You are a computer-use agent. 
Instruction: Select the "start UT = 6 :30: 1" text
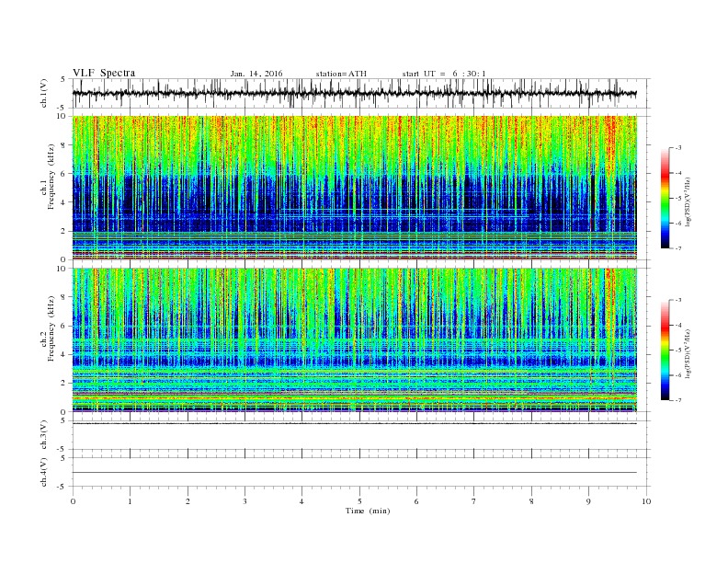[444, 74]
